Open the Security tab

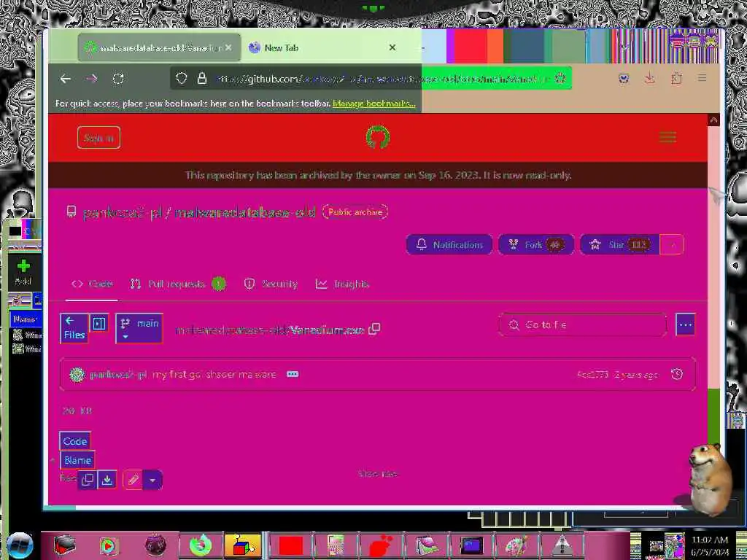tap(271, 284)
